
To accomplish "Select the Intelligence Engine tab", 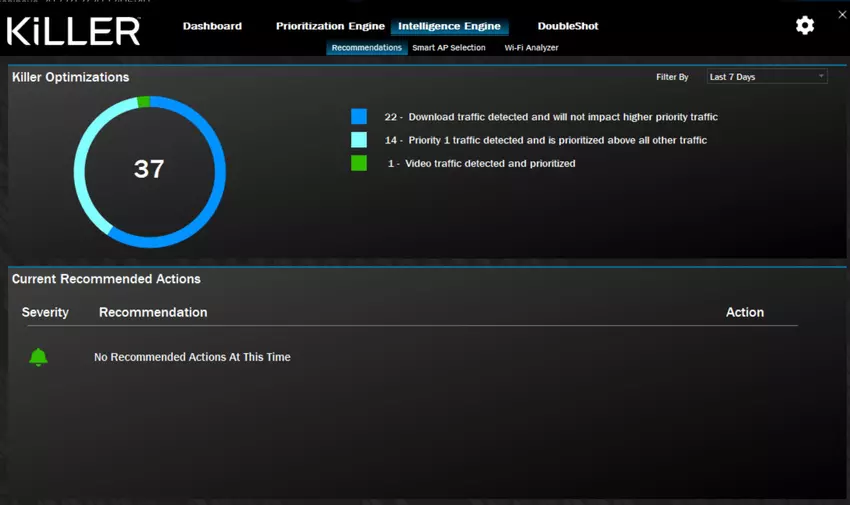I will click(x=449, y=26).
